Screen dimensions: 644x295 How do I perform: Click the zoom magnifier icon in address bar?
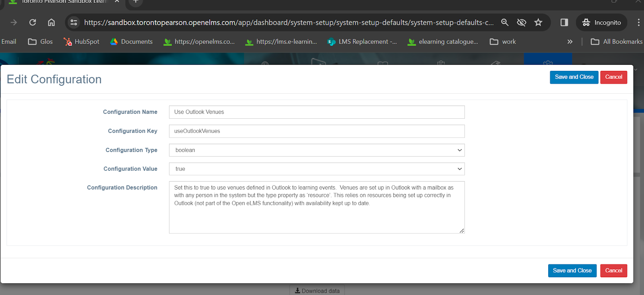(505, 22)
